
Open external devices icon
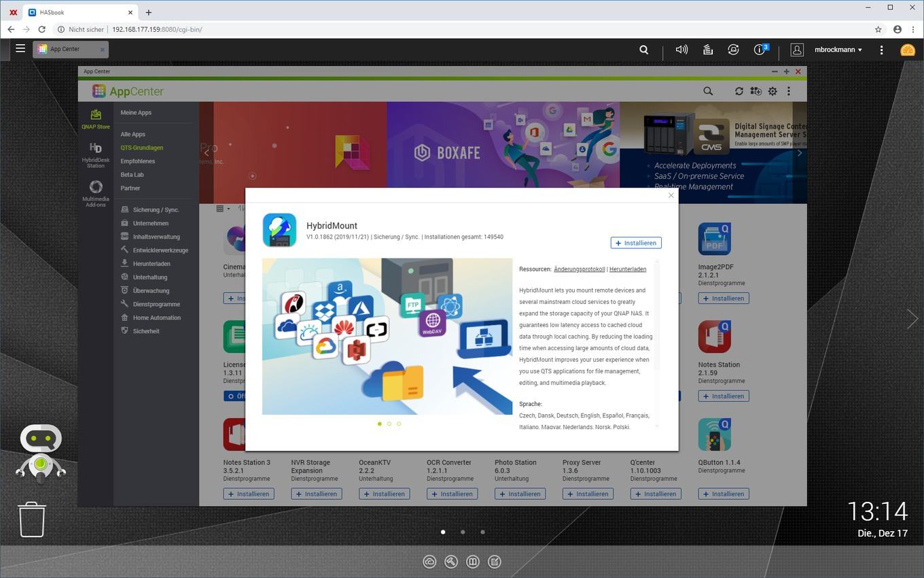(733, 50)
